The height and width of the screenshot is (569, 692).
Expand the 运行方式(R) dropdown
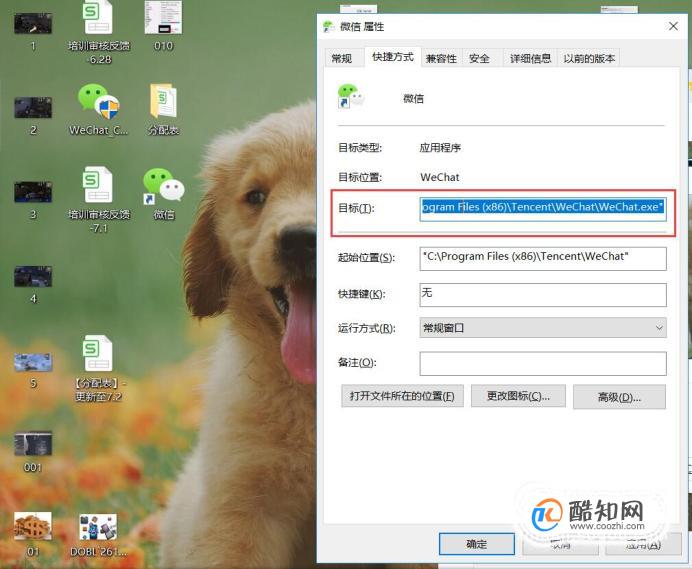pos(543,328)
